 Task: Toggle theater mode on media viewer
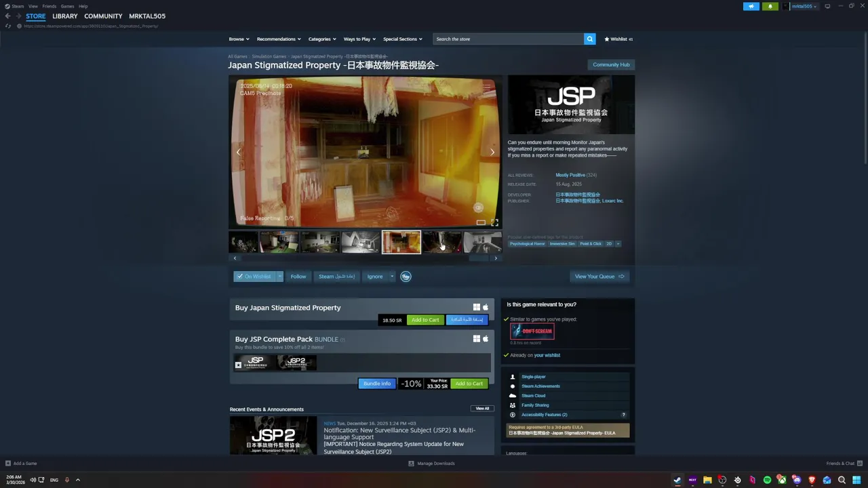481,222
